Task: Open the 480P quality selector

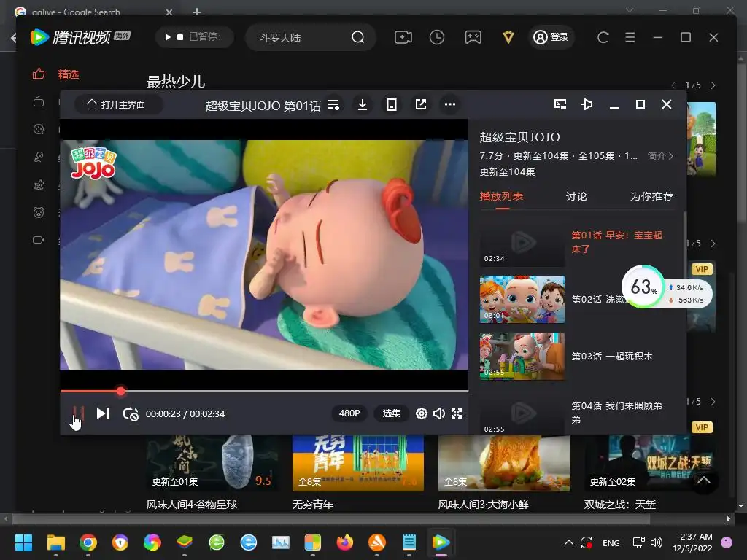Action: coord(349,413)
